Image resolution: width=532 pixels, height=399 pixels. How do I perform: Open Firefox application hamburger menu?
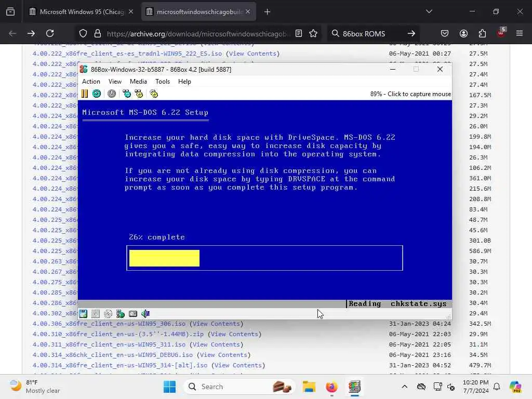pyautogui.click(x=520, y=33)
